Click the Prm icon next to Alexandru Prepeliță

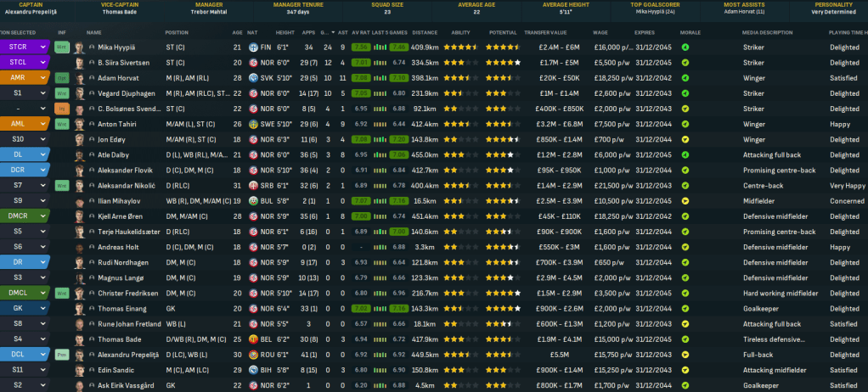point(62,355)
